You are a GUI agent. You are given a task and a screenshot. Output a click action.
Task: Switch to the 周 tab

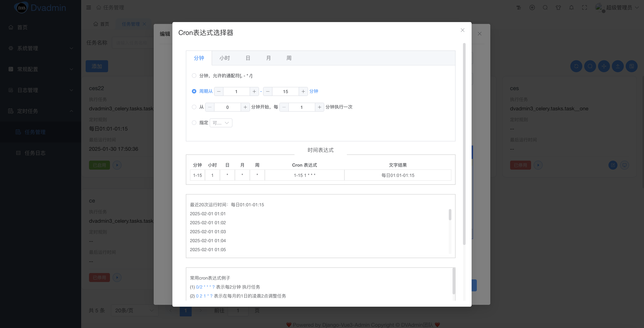(x=289, y=58)
